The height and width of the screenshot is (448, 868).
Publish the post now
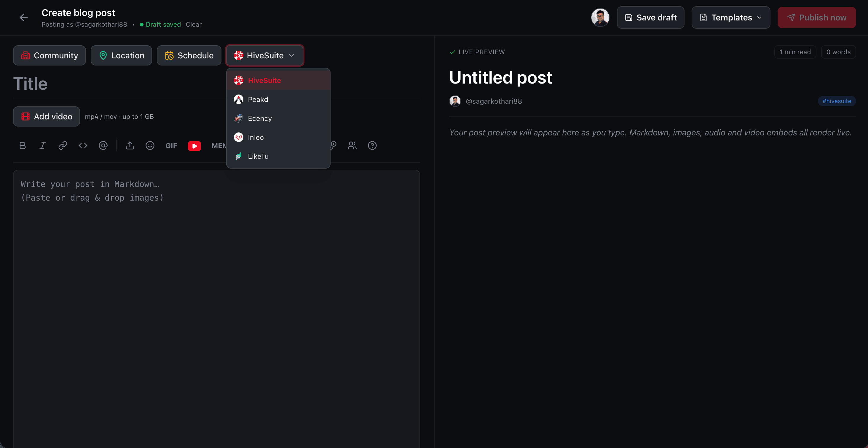pyautogui.click(x=816, y=17)
